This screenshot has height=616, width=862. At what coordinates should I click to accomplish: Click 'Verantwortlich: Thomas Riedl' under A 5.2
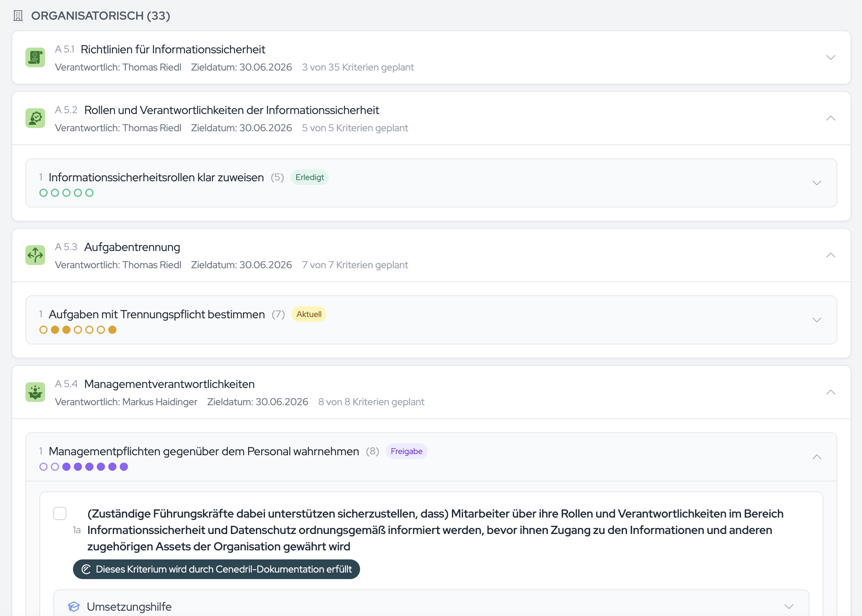tap(118, 128)
